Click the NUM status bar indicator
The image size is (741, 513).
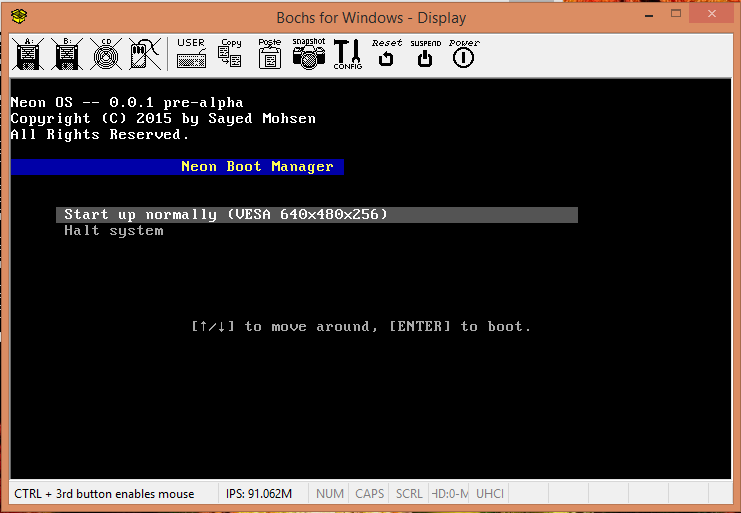pos(329,494)
